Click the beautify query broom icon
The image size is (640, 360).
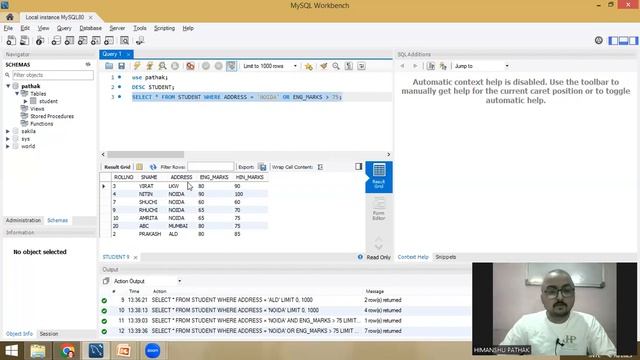[x=324, y=66]
